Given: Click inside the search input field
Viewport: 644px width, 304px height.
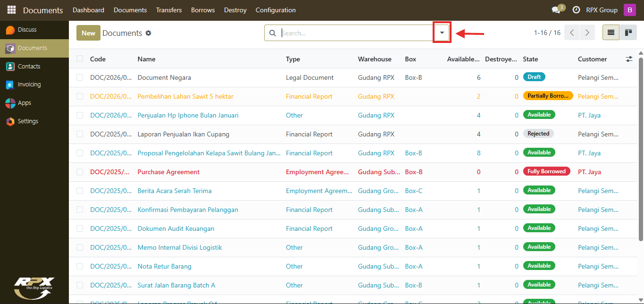Looking at the screenshot, I should point(357,33).
